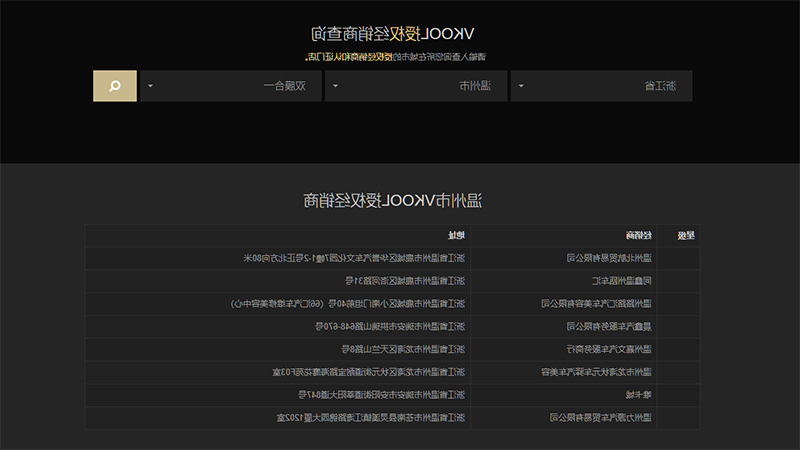Open the 温州市 city dropdown
The height and width of the screenshot is (450, 800).
click(x=416, y=86)
